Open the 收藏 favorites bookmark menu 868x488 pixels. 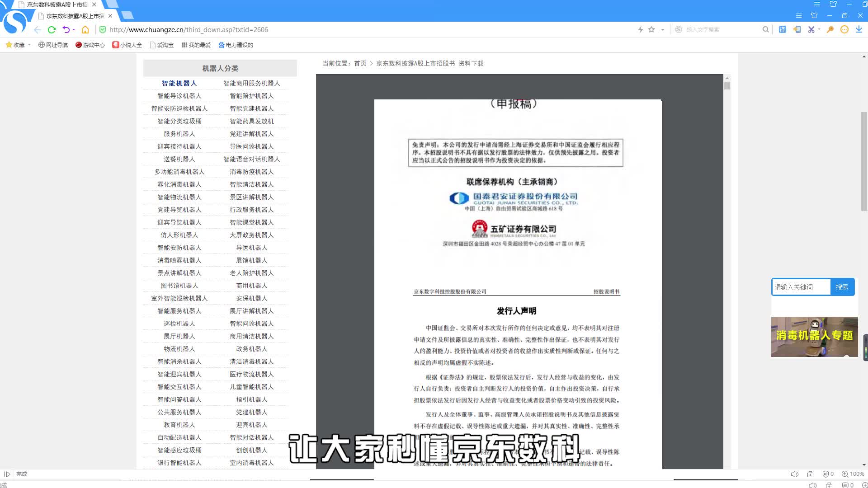point(18,45)
